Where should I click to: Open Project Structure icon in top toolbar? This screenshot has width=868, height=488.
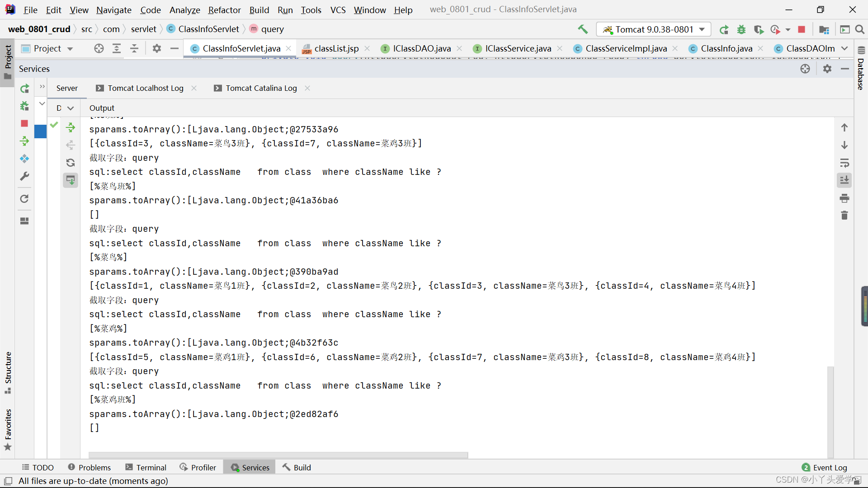[x=824, y=29]
